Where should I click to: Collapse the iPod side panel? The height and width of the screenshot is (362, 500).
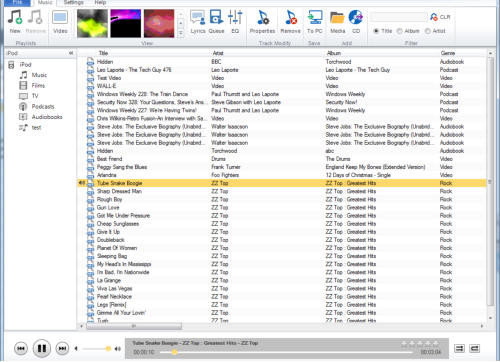71,53
